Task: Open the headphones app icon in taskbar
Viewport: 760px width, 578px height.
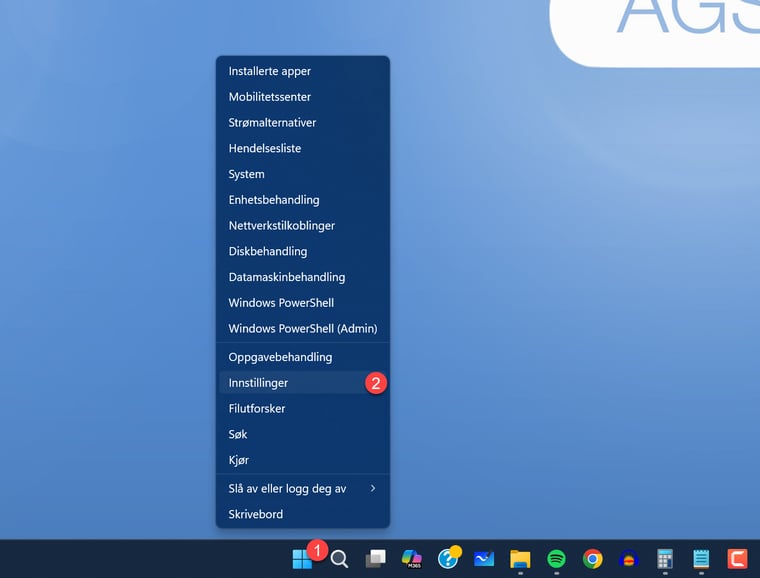Action: click(x=629, y=559)
